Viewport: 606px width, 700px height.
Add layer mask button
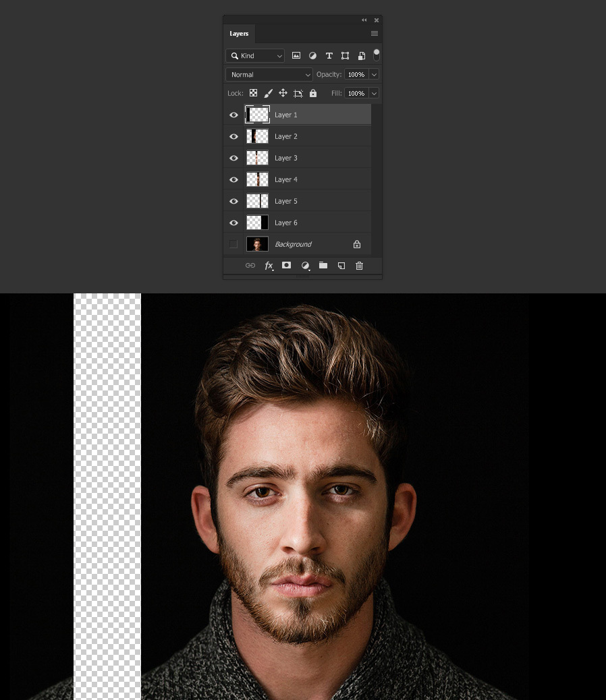coord(286,265)
